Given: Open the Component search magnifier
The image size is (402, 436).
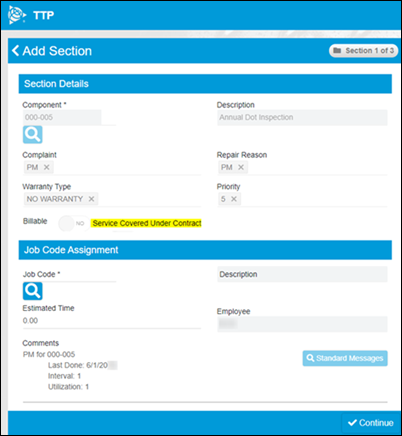Looking at the screenshot, I should [x=33, y=134].
